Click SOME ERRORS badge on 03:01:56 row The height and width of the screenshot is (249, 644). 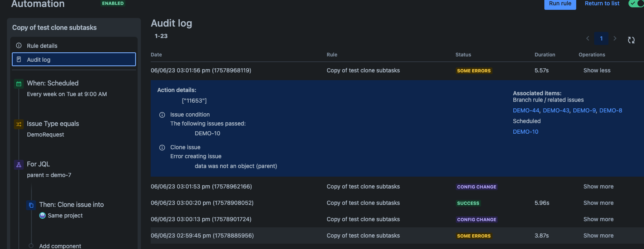click(x=474, y=71)
